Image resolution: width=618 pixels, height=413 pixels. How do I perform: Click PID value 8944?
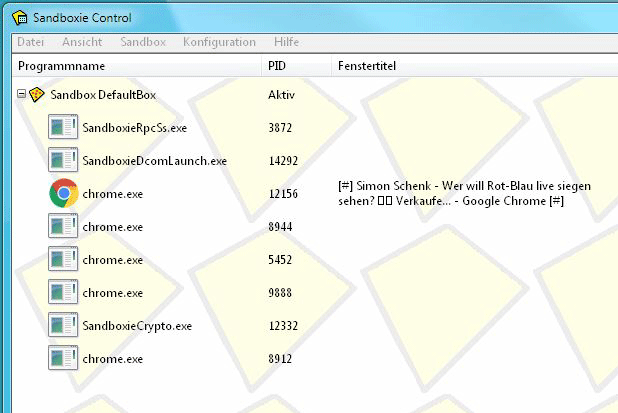coord(280,227)
